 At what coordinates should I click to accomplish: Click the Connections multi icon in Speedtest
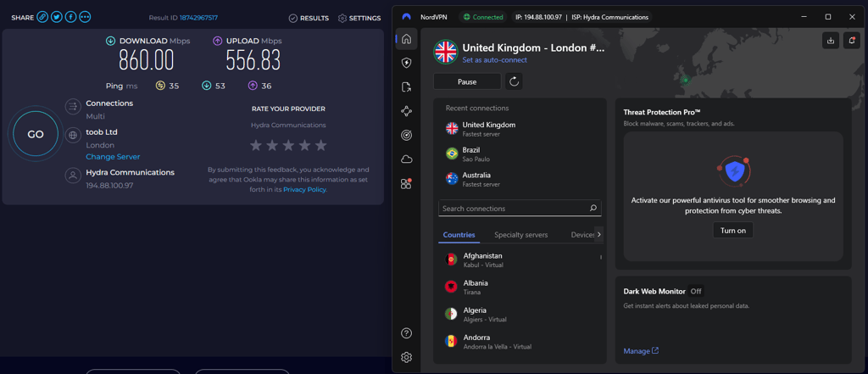(x=73, y=107)
